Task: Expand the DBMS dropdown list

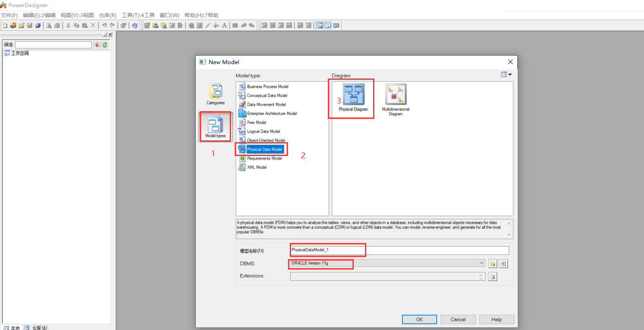Action: click(x=481, y=263)
